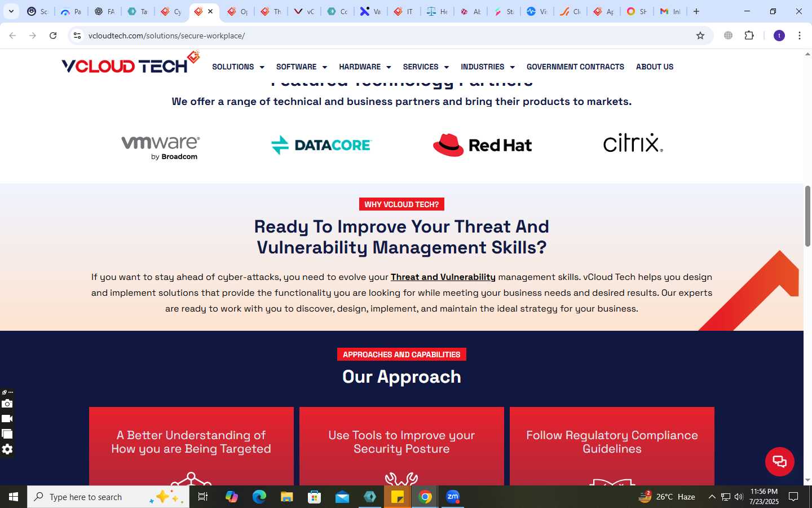Open the weather widget showing 26°C Haze
812x508 pixels.
(x=667, y=497)
